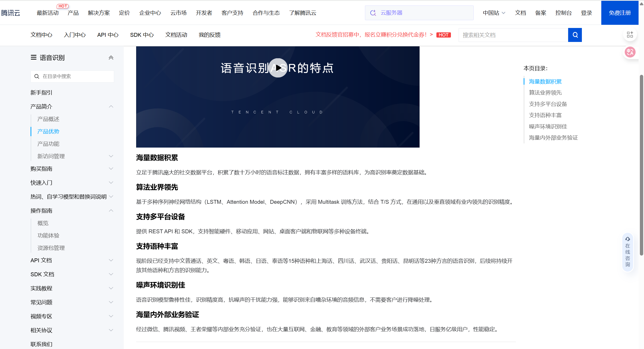644x349 pixels.
Task: Collapse sidebar with double-chevron up icon
Action: coord(111,57)
